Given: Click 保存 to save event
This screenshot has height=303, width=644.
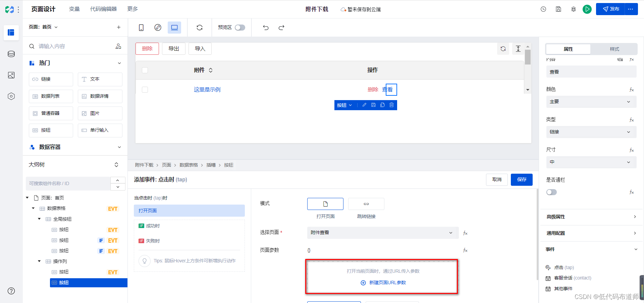Looking at the screenshot, I should coord(522,180).
